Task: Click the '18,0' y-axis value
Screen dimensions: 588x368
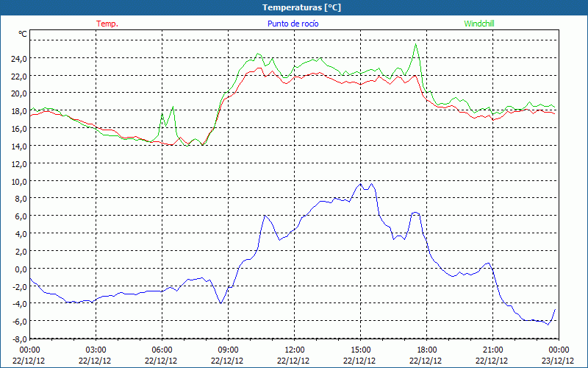Action: 19,111
